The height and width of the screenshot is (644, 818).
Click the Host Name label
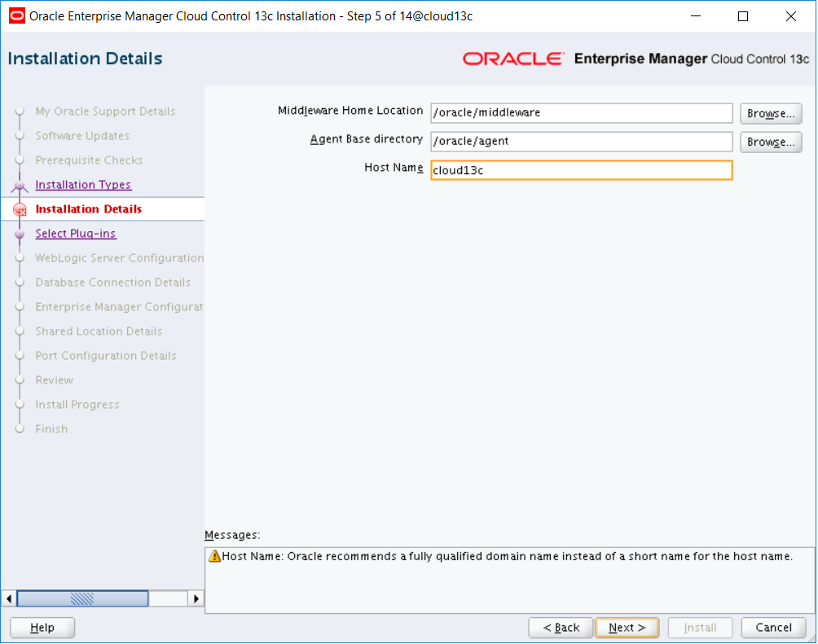(x=394, y=168)
